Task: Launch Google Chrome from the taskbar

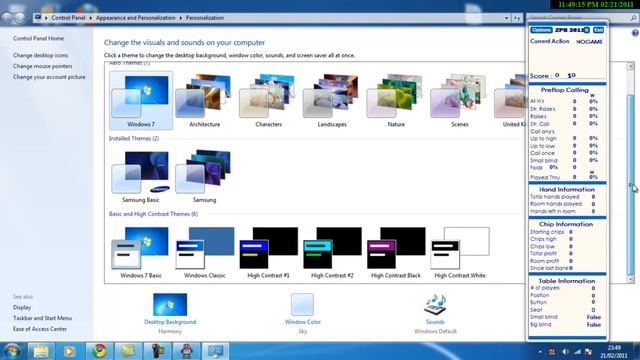Action: click(x=99, y=351)
